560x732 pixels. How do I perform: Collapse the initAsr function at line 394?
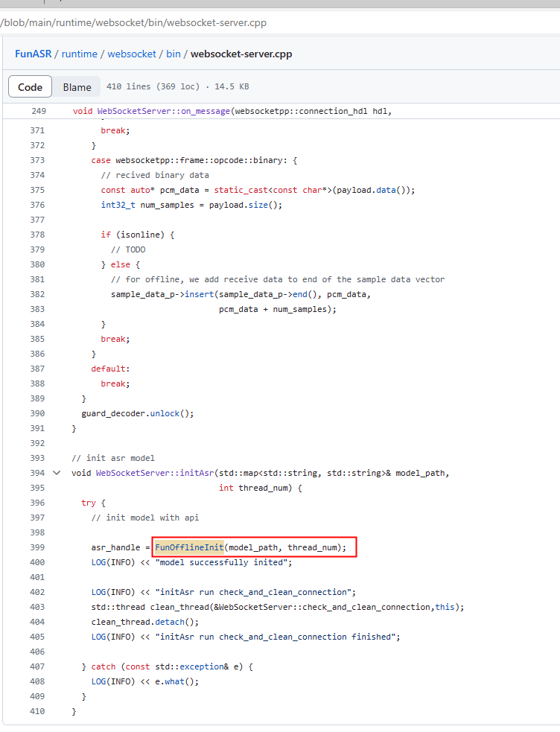[57, 473]
